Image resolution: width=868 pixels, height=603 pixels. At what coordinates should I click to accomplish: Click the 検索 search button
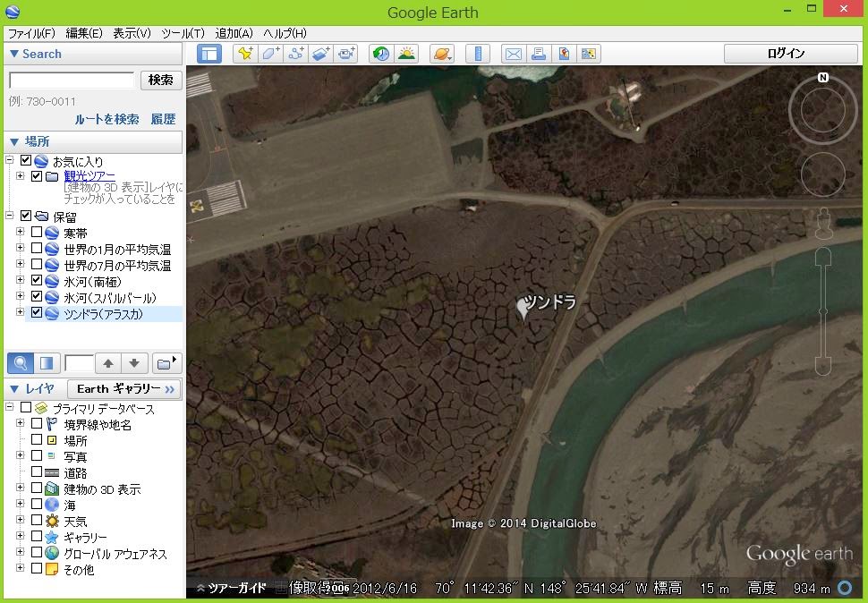[161, 81]
